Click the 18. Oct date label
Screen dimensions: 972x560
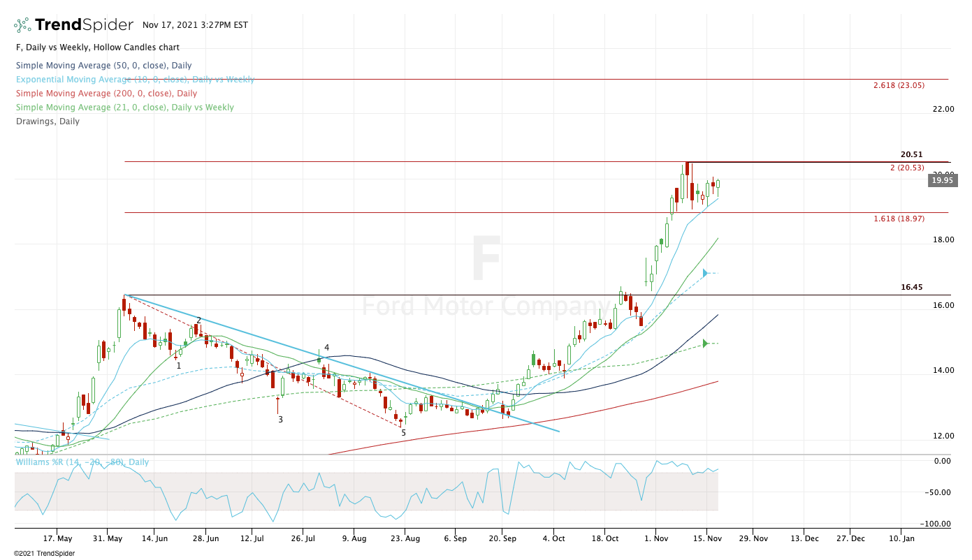604,539
